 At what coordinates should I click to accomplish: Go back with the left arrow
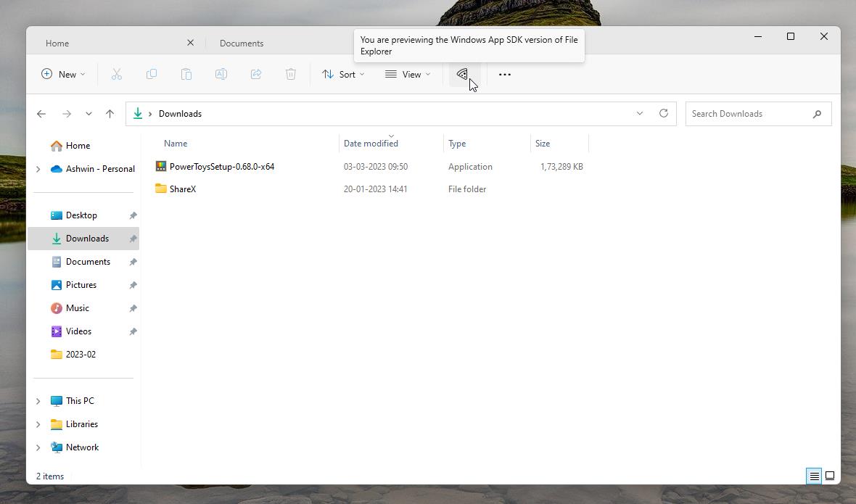[41, 113]
